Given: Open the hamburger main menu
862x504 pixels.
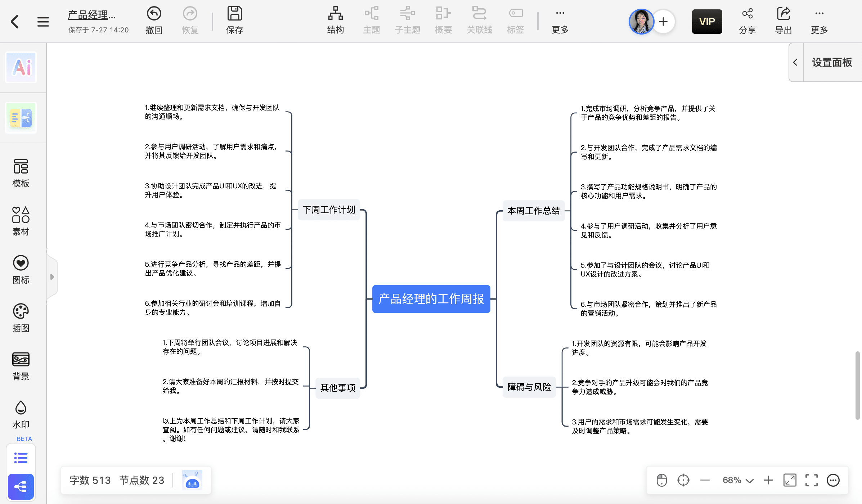Looking at the screenshot, I should (43, 22).
